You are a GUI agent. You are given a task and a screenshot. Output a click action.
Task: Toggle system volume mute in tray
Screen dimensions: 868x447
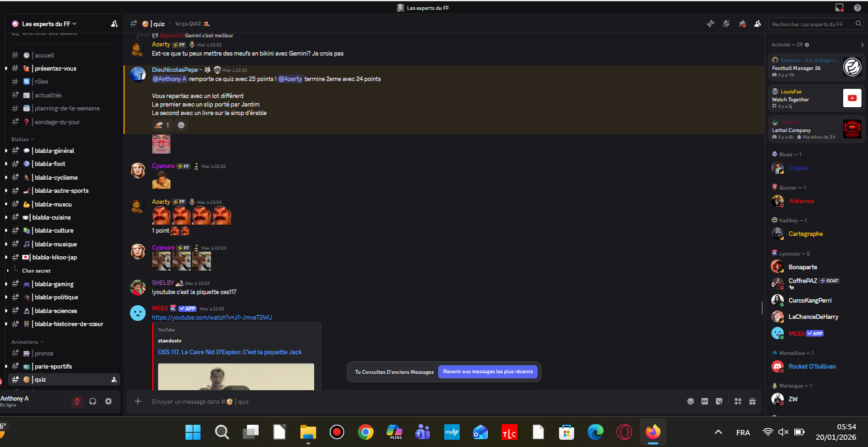click(x=784, y=432)
